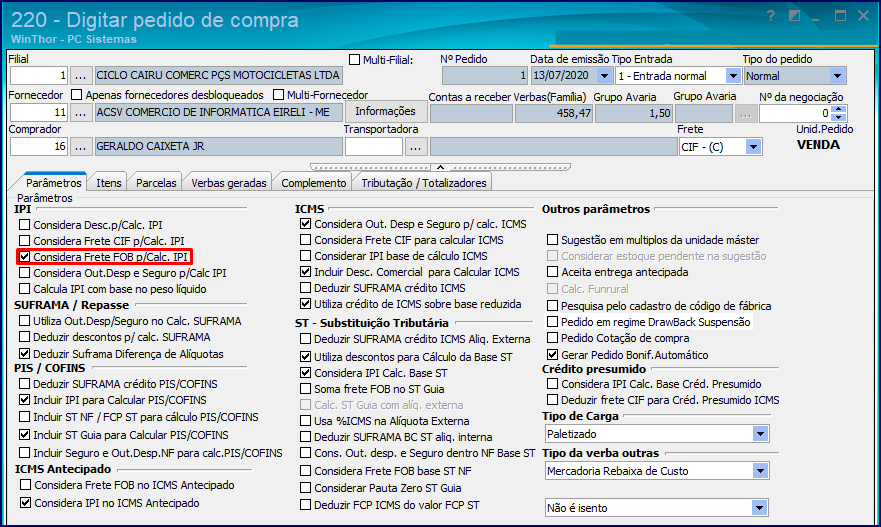The image size is (881, 527).
Task: Click the Transportadora code input field
Action: point(374,147)
